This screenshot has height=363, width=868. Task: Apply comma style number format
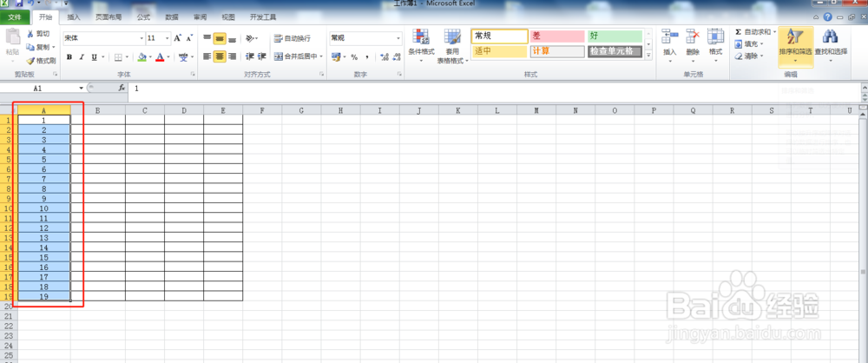pos(366,56)
